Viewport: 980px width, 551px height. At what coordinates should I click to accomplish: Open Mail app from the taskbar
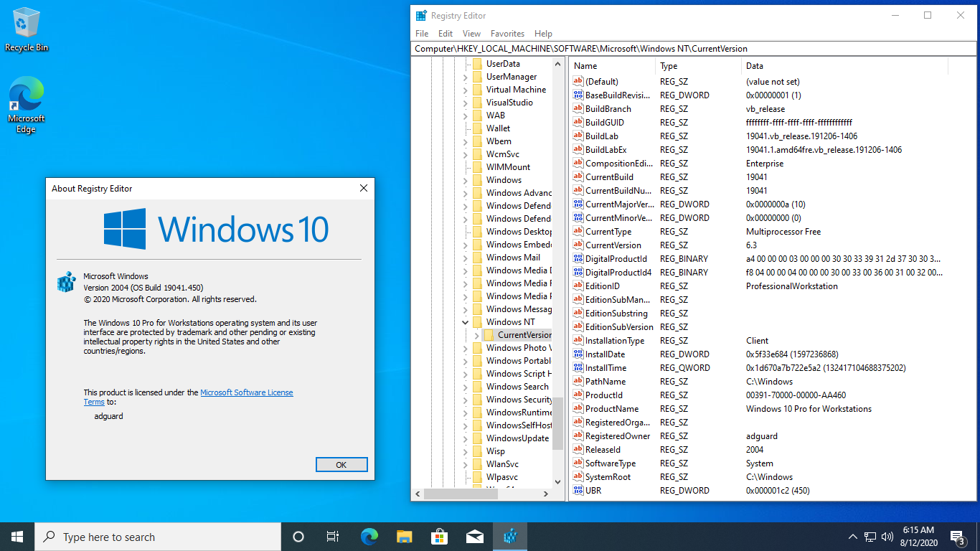point(475,537)
